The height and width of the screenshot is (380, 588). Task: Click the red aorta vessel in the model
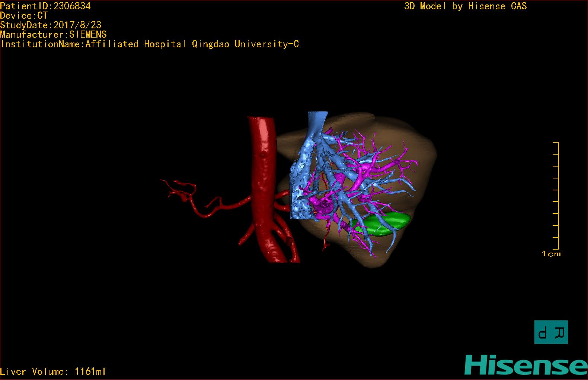(264, 186)
